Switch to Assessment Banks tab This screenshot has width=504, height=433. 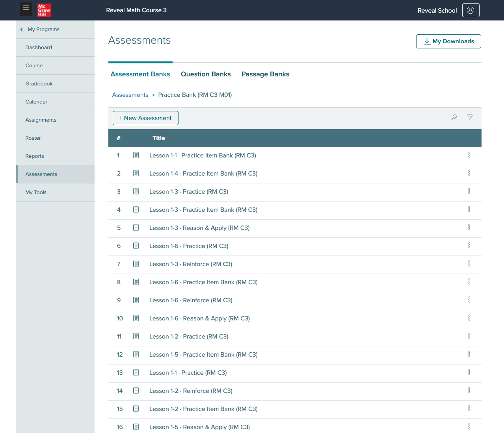pyautogui.click(x=140, y=74)
